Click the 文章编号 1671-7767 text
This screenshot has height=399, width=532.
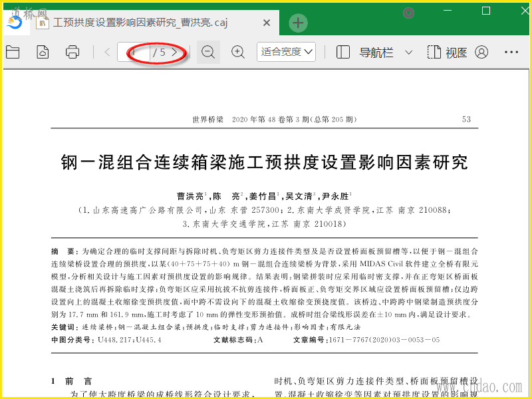366,340
